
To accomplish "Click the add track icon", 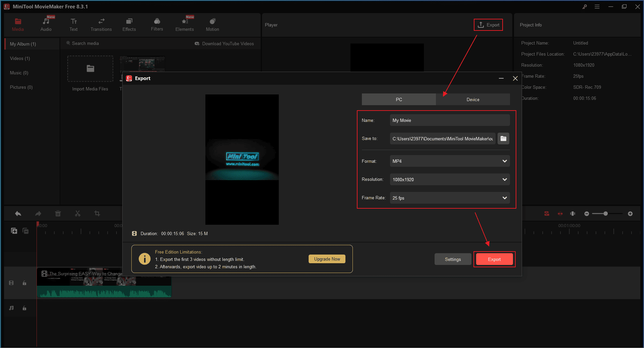I will pyautogui.click(x=14, y=231).
